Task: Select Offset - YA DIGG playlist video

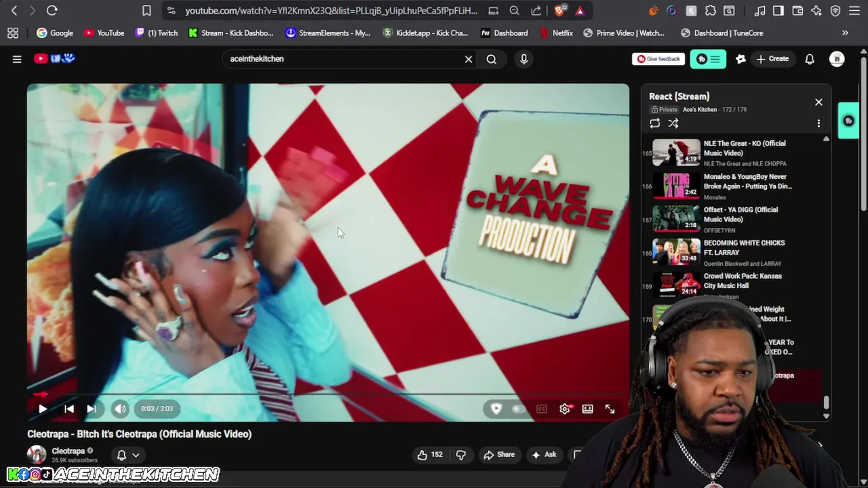Action: (736, 219)
